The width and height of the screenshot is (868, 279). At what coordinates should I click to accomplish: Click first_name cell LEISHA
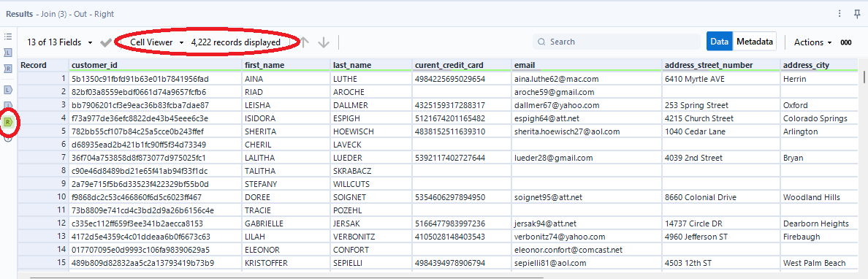click(x=286, y=105)
